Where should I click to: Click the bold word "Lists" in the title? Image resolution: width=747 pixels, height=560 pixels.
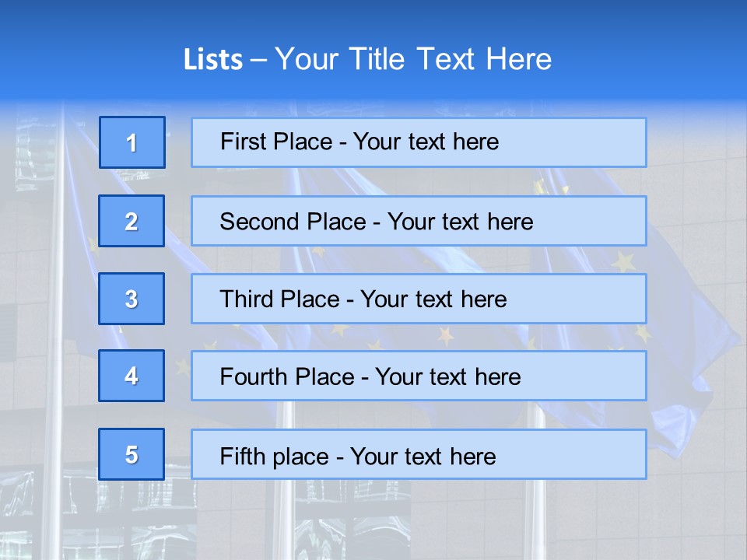tap(212, 60)
